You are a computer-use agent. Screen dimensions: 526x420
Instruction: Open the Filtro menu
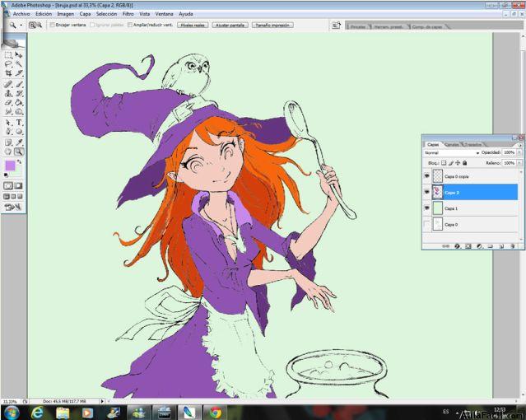(128, 14)
